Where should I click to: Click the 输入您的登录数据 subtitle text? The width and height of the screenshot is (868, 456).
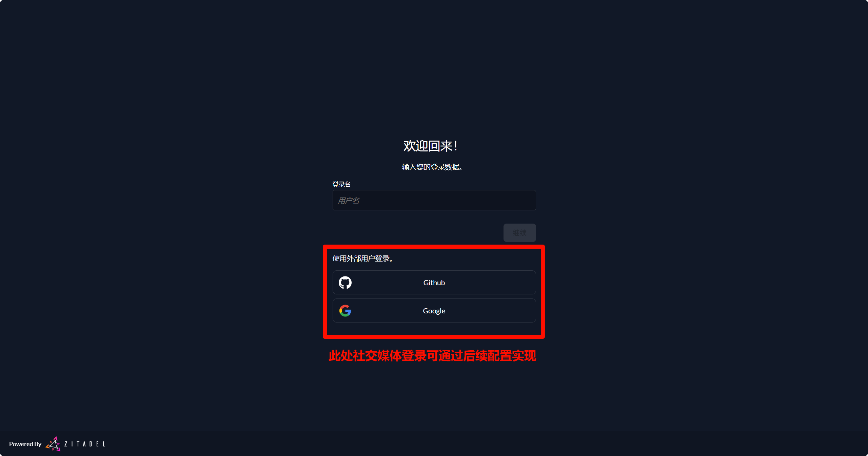pyautogui.click(x=432, y=167)
